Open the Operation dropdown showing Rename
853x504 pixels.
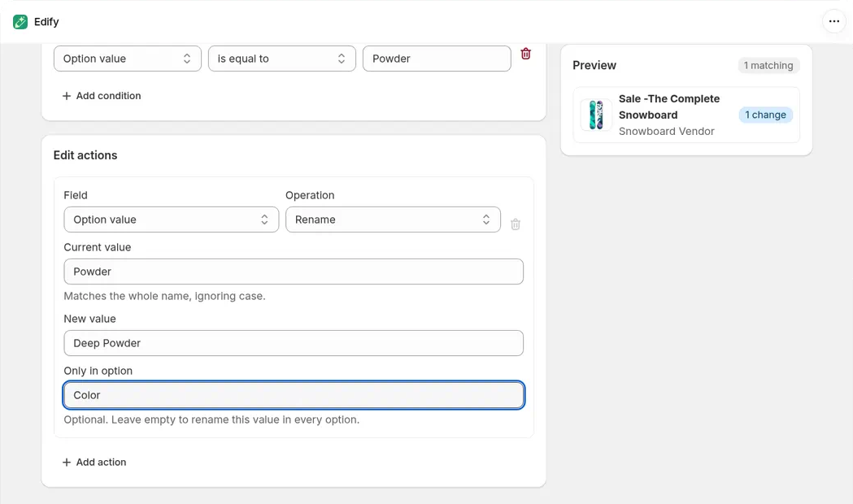tap(393, 219)
